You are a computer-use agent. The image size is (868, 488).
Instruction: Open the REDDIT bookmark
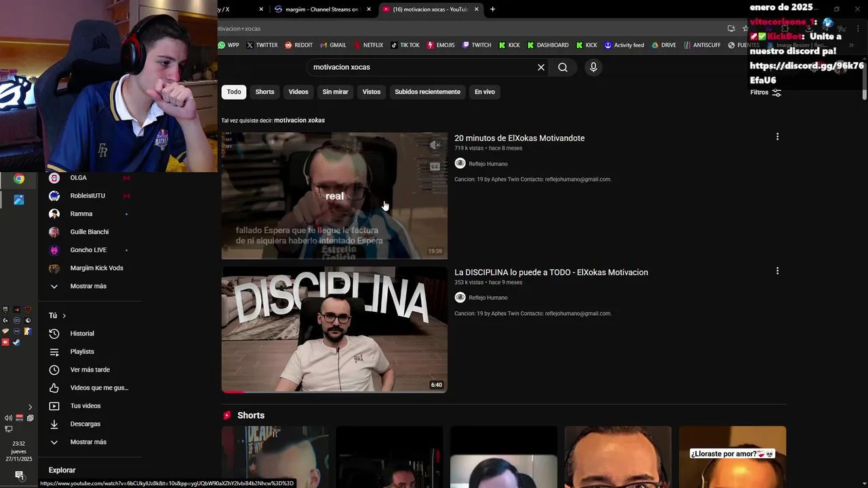[298, 45]
